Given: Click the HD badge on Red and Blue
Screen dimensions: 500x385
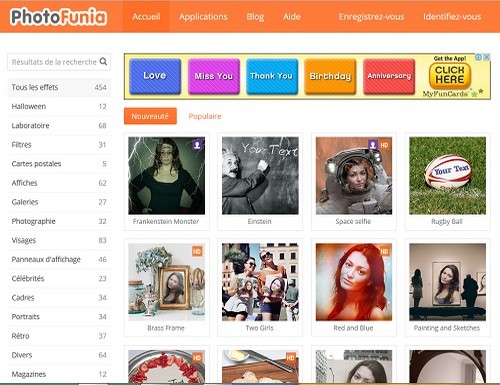Looking at the screenshot, I should (x=384, y=251).
